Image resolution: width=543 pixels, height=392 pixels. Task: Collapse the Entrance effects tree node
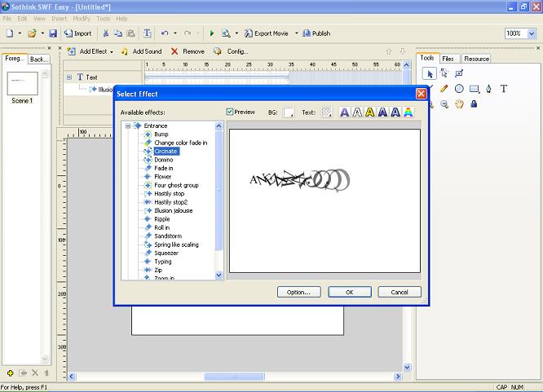(128, 126)
